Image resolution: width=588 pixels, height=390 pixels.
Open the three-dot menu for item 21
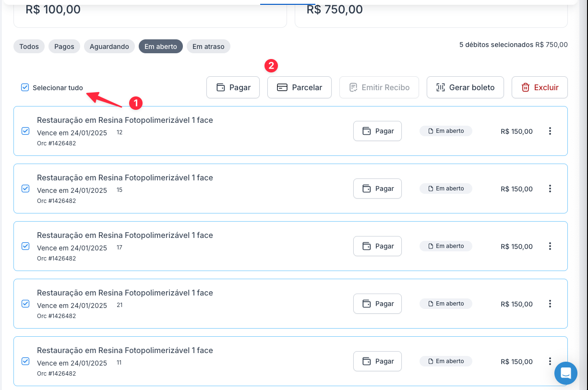pyautogui.click(x=550, y=304)
